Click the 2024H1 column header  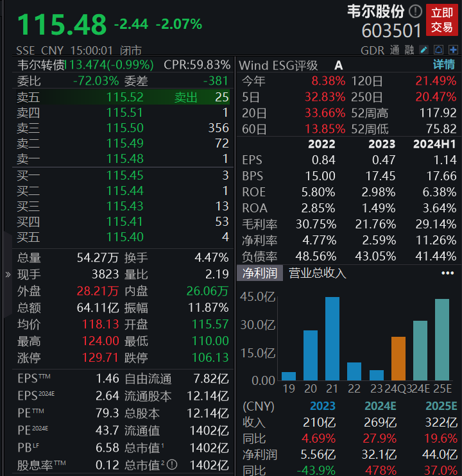pos(434,144)
